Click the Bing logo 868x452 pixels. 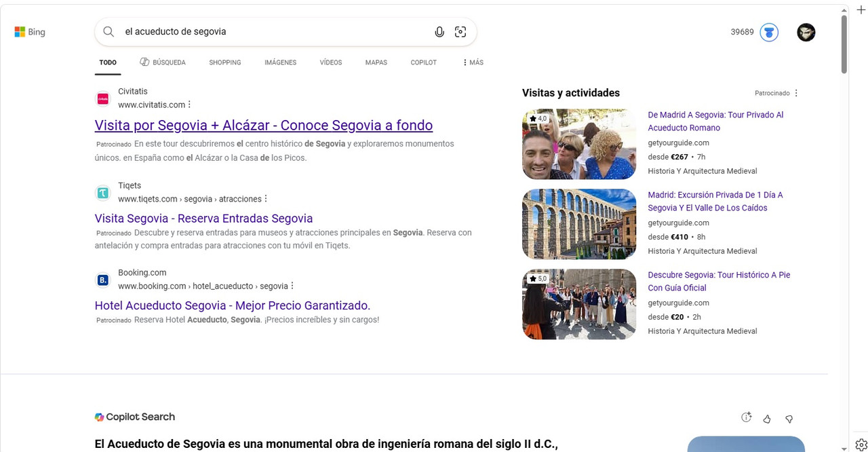click(30, 32)
